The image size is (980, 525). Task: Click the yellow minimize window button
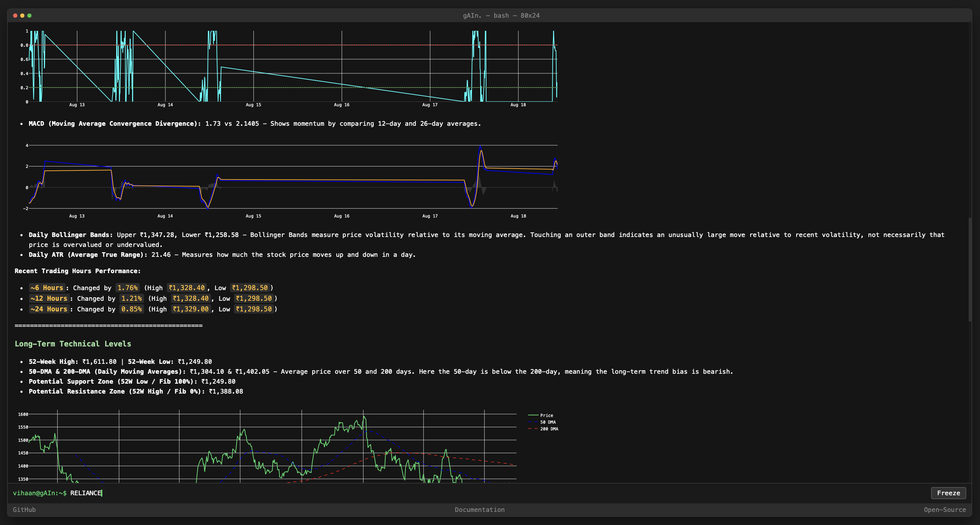point(22,16)
